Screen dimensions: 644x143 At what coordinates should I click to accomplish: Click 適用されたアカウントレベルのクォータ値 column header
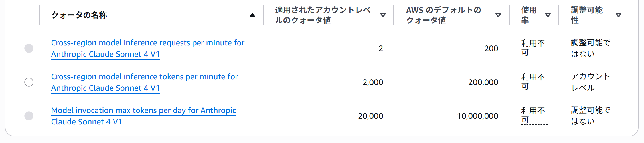(323, 15)
